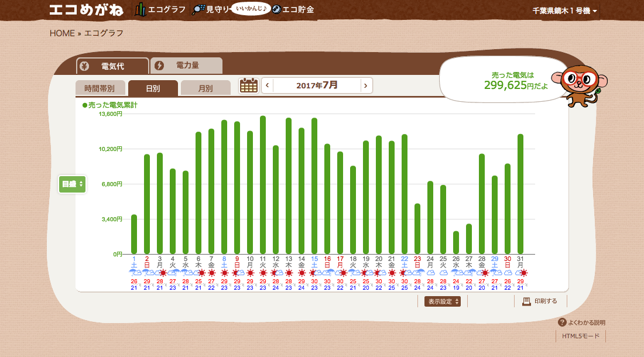Click the date label 22 土

pos(405,262)
